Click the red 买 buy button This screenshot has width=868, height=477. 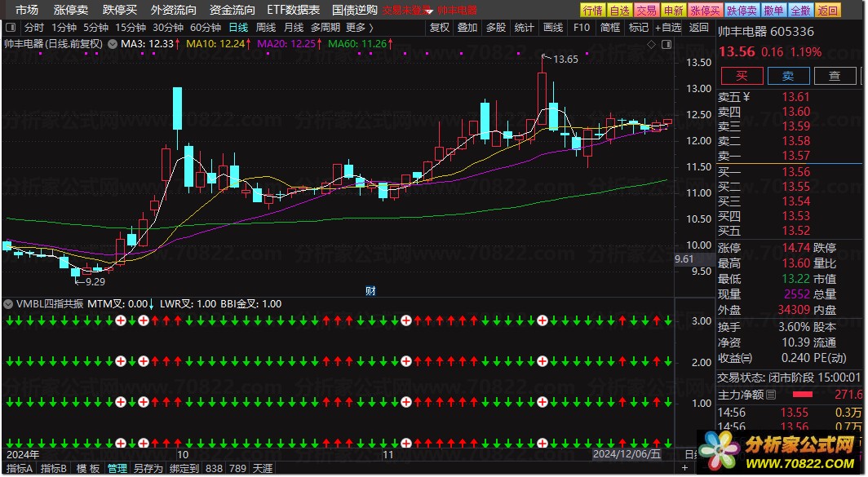[742, 76]
